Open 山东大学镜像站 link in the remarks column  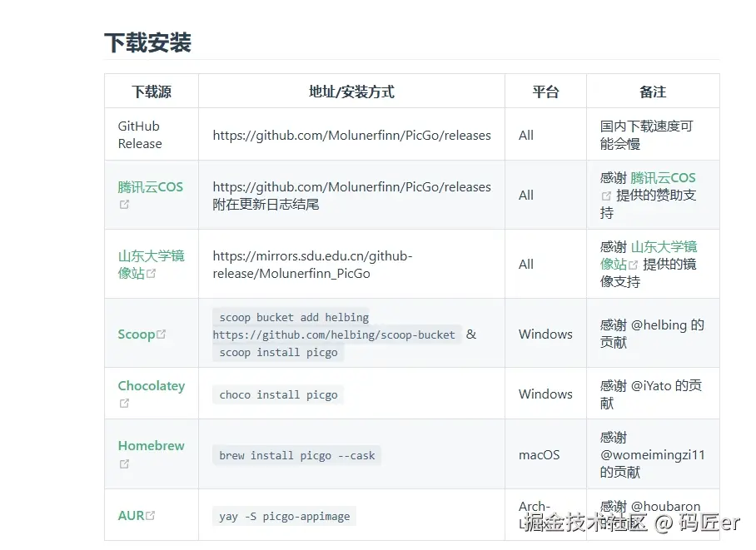[x=649, y=255]
